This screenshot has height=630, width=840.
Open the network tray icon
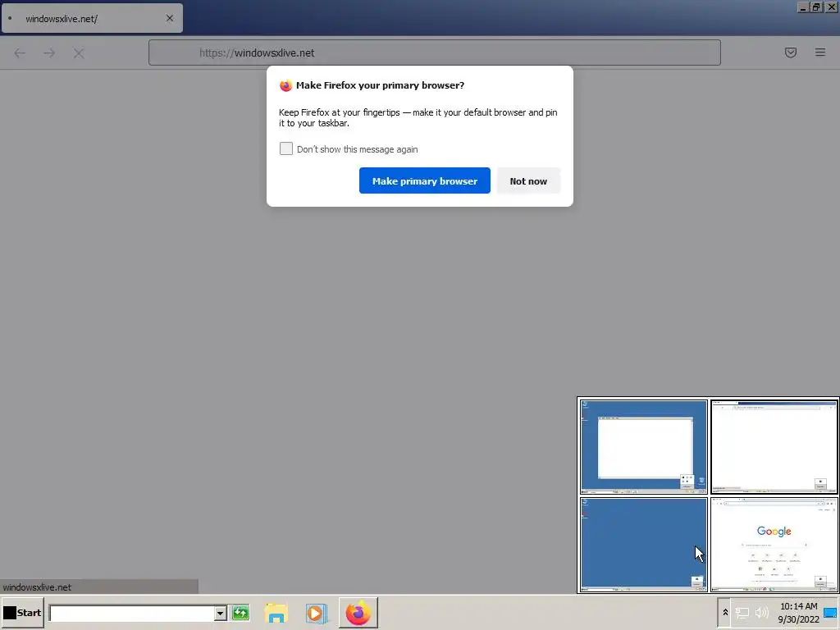pyautogui.click(x=742, y=613)
